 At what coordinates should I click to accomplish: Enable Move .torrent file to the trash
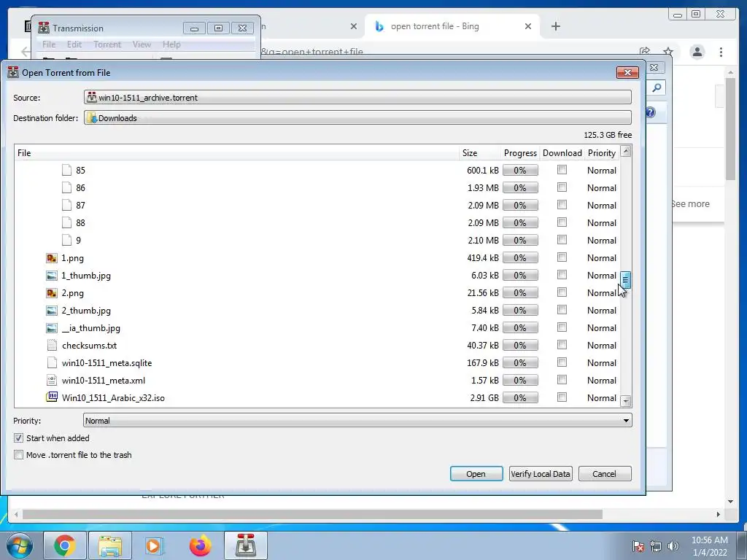(x=18, y=455)
